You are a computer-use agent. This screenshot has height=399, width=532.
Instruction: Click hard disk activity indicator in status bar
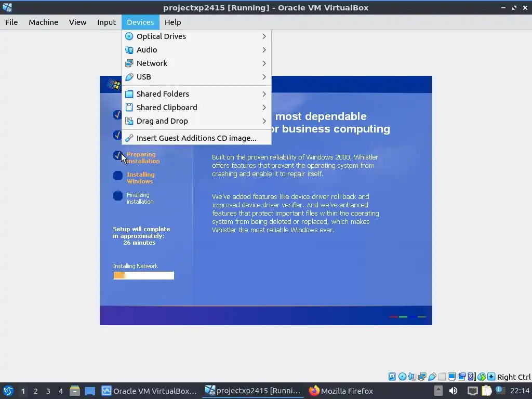tap(392, 376)
